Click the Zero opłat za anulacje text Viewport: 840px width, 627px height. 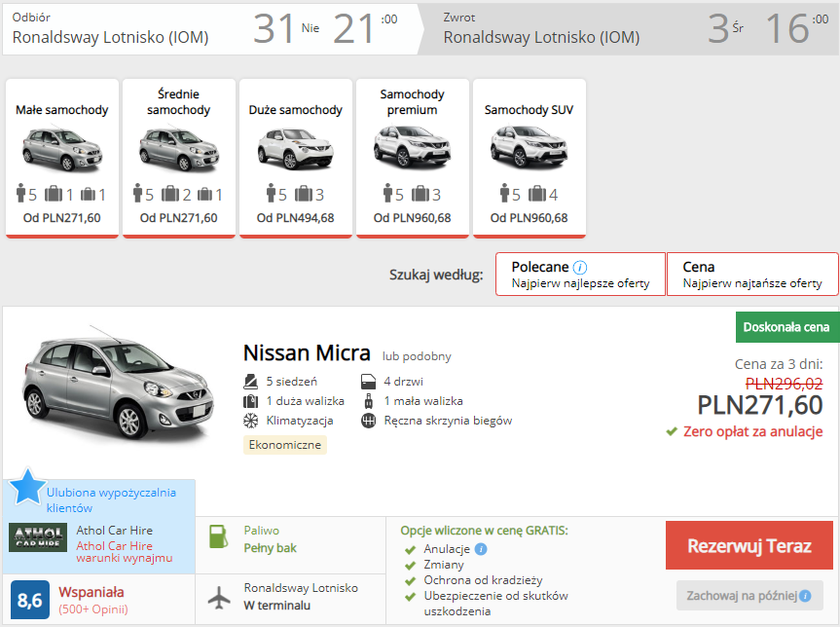coord(752,431)
